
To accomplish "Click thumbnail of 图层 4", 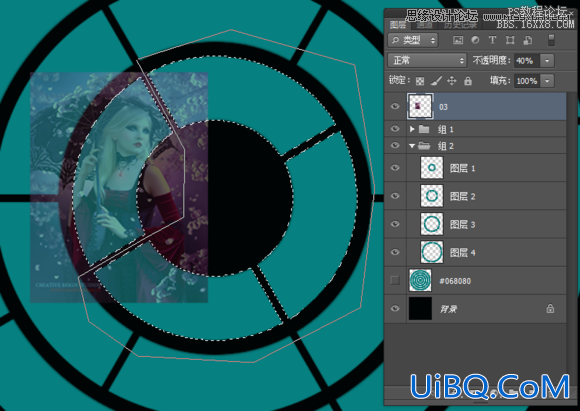I will (x=432, y=252).
